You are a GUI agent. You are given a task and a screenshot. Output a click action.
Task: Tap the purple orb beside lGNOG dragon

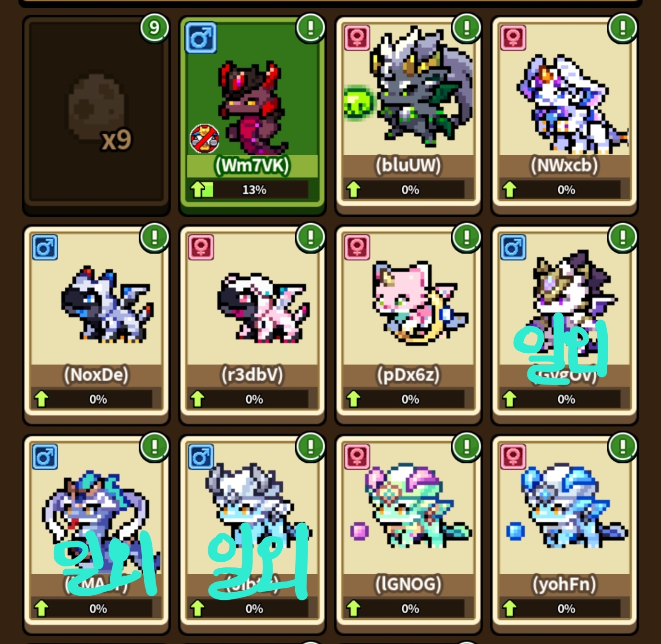tap(359, 531)
